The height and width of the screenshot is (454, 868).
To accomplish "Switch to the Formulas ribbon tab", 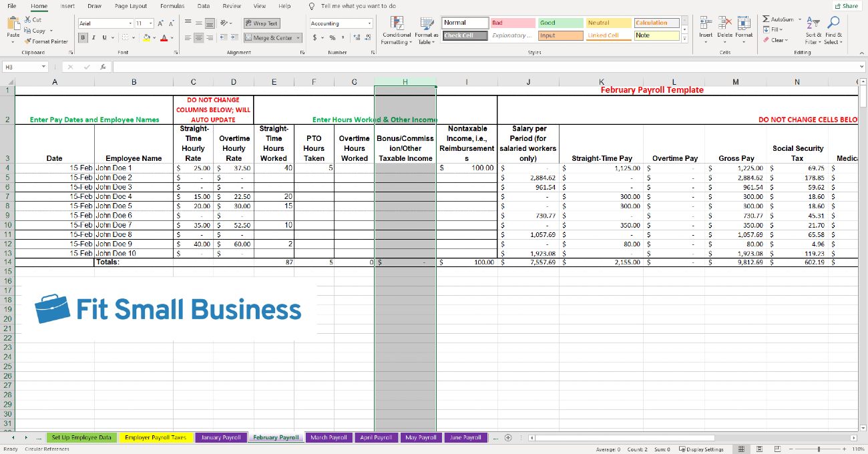I will point(172,6).
